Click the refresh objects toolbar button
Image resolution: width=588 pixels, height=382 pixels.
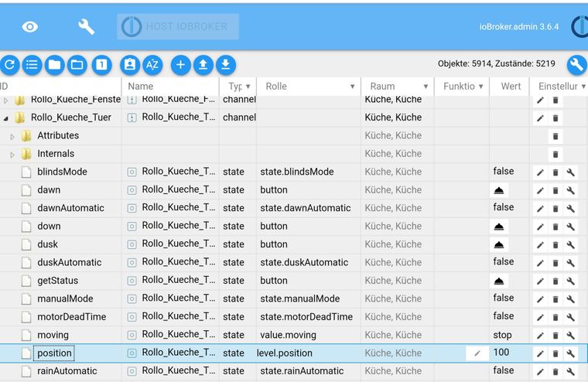pos(10,65)
